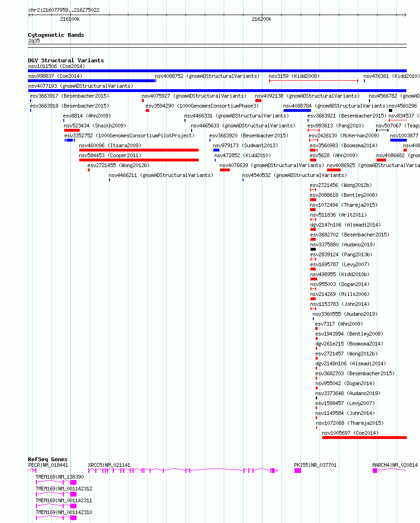Open TMEM169|NM_138390 transcript label
Image resolution: width=420 pixels, height=523 pixels.
point(60,477)
